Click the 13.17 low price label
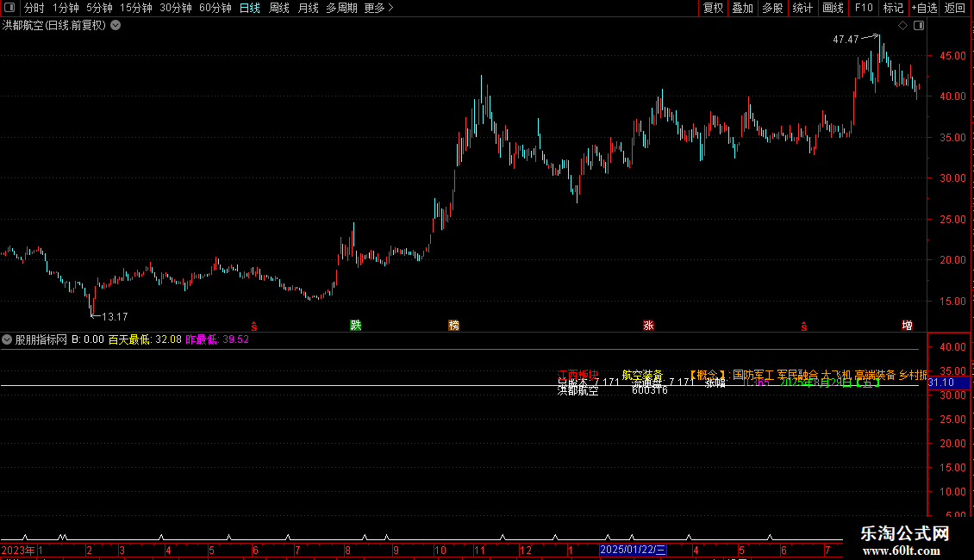The image size is (974, 560). pyautogui.click(x=115, y=317)
